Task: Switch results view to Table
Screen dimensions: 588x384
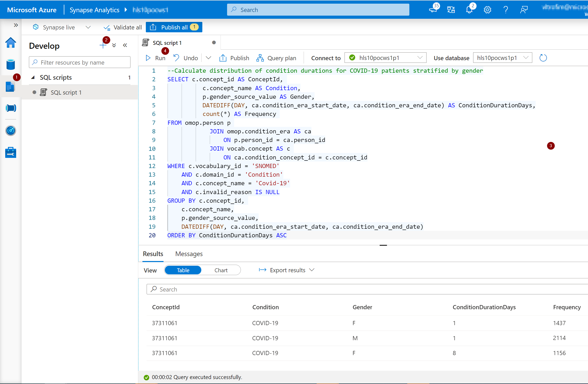Action: [183, 270]
